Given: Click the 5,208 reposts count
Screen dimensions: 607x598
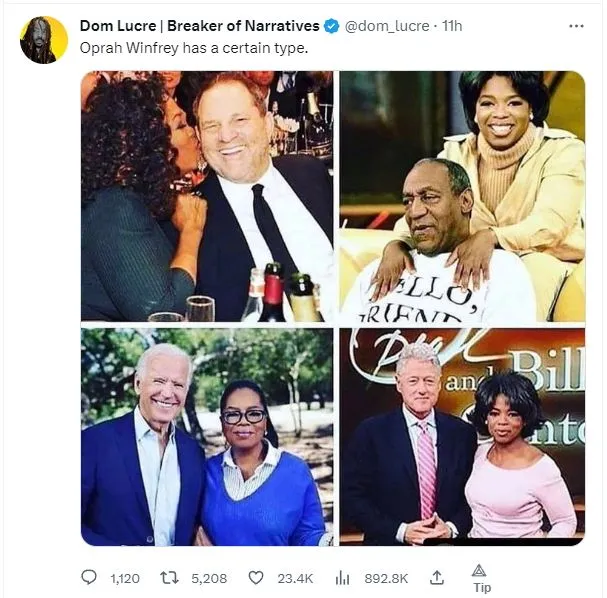Looking at the screenshot, I should [x=210, y=578].
